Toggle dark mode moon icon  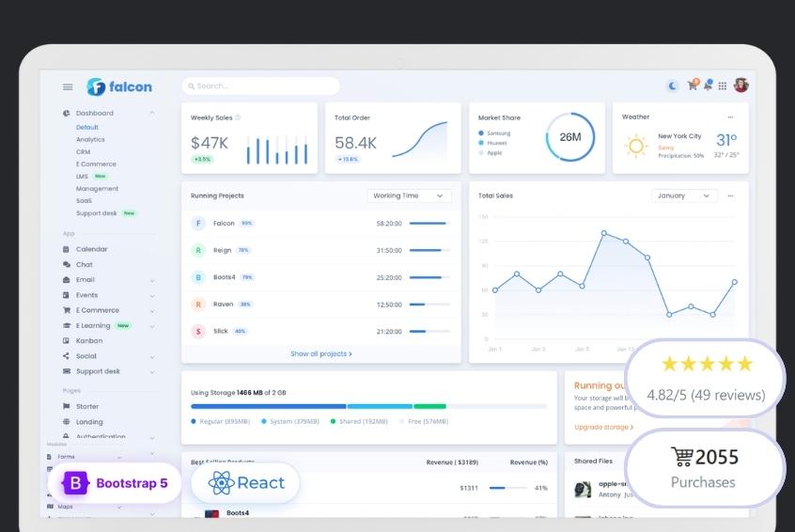point(673,86)
